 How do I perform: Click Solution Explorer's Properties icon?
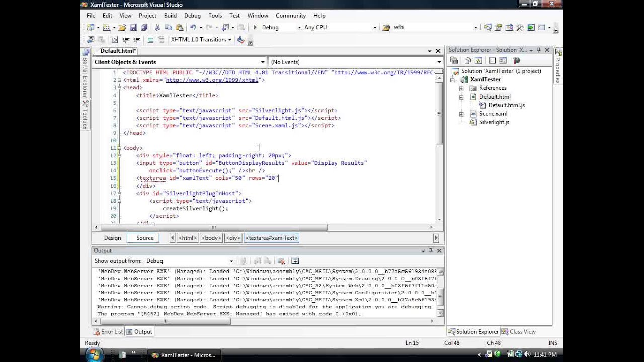454,60
